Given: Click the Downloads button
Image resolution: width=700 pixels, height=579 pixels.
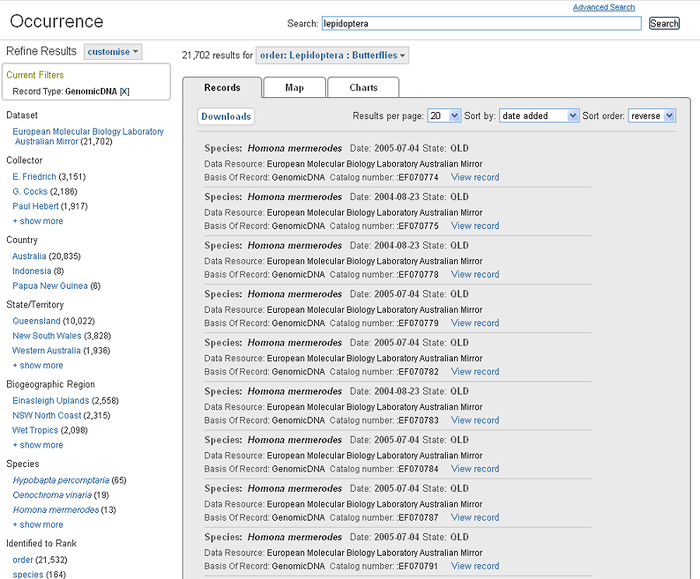Looking at the screenshot, I should 226,117.
